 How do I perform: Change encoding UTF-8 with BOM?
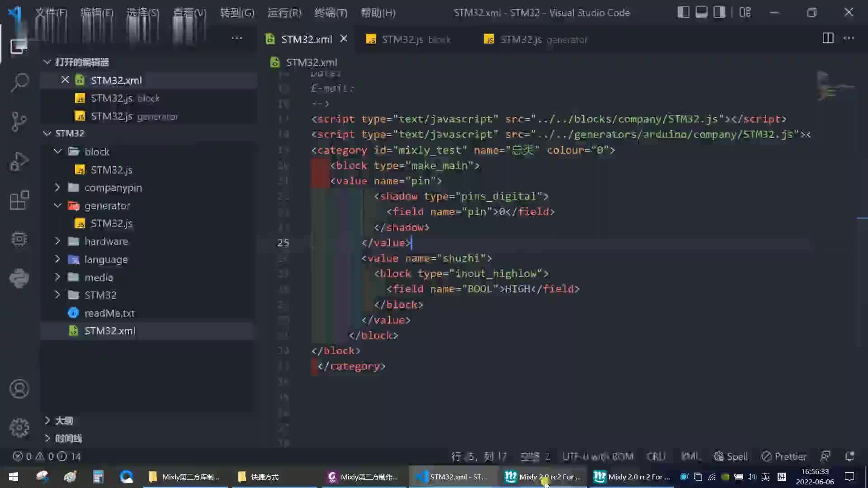click(x=598, y=456)
